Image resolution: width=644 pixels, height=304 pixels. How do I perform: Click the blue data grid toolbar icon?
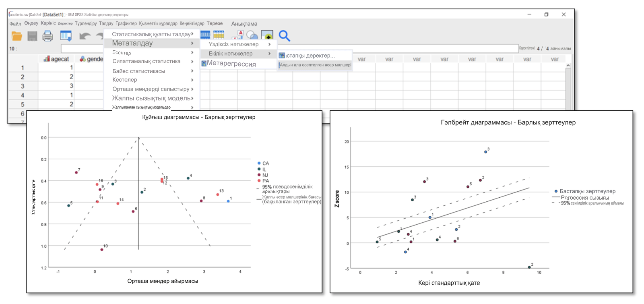tap(205, 35)
